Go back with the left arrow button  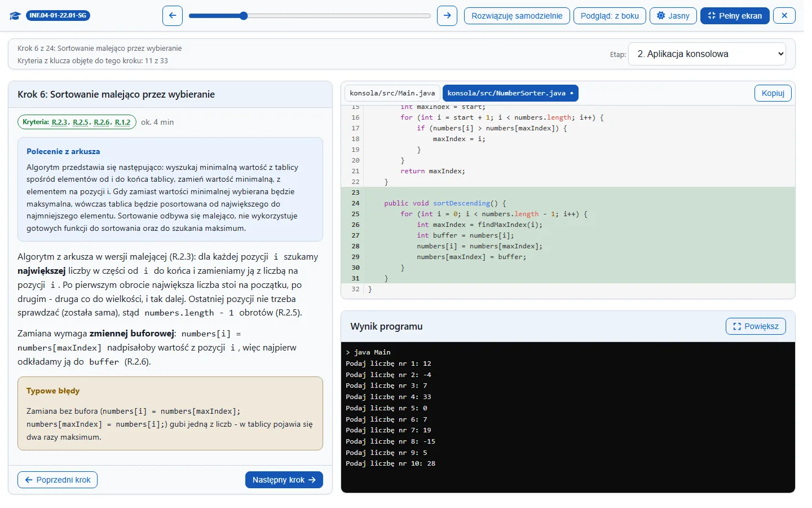point(173,16)
